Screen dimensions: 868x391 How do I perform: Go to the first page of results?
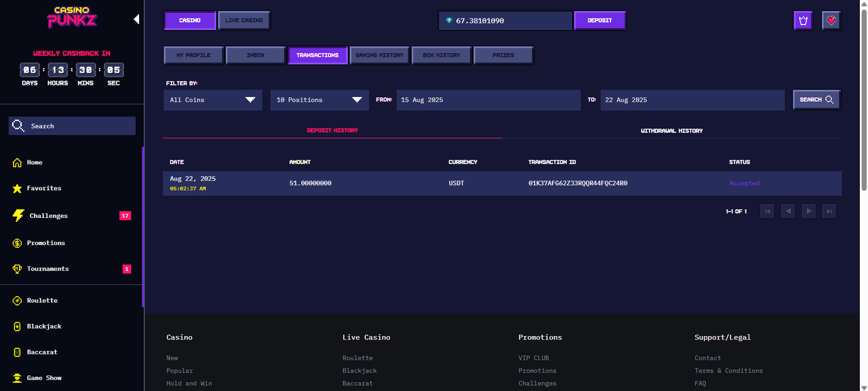tap(768, 212)
